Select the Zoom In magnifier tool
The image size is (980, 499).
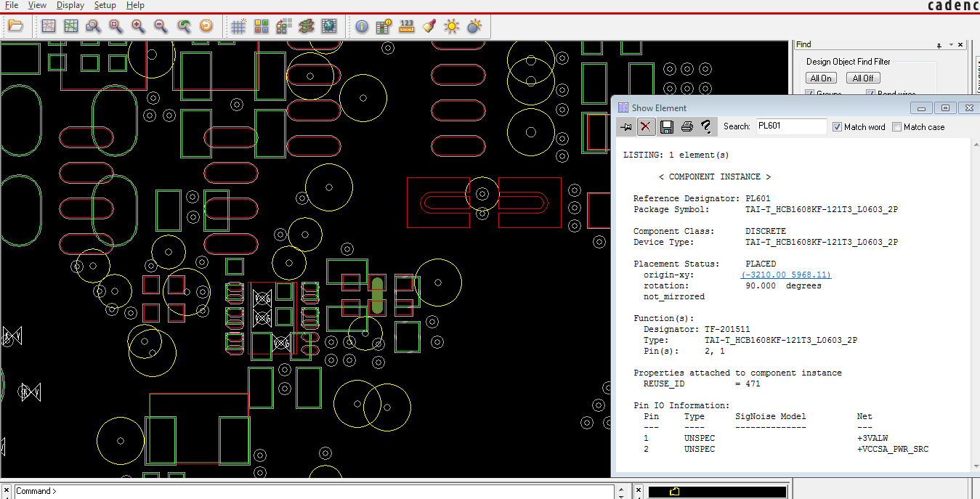click(x=138, y=26)
